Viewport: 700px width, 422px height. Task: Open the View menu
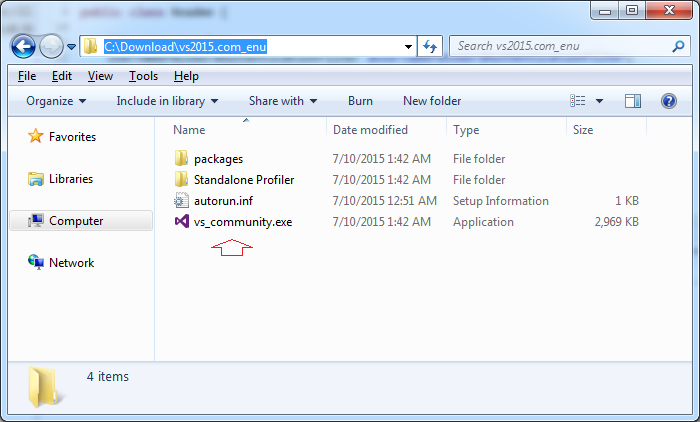click(100, 76)
